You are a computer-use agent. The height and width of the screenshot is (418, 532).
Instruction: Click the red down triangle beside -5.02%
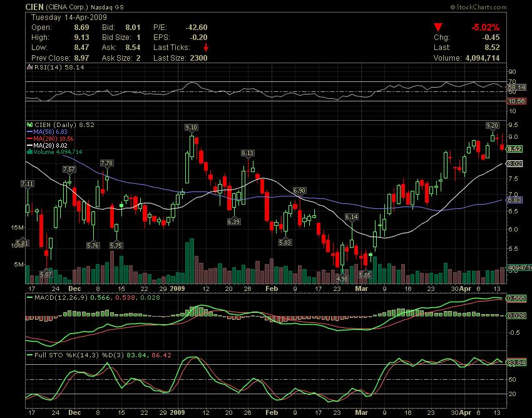point(438,27)
